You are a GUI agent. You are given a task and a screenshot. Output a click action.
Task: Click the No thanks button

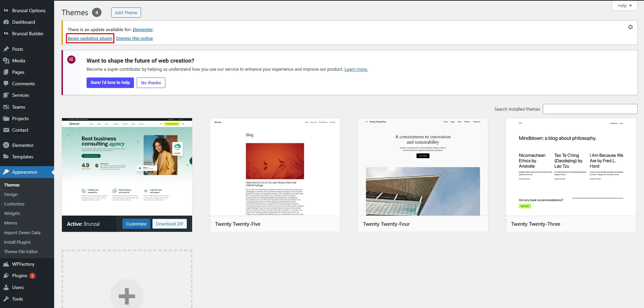coord(151,83)
